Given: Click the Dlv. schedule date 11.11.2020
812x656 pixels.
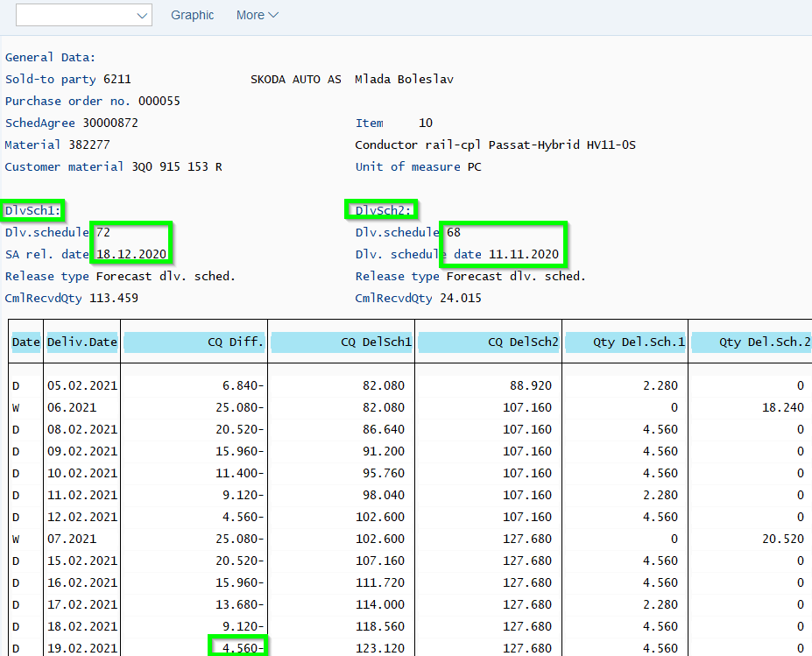Looking at the screenshot, I should [523, 254].
